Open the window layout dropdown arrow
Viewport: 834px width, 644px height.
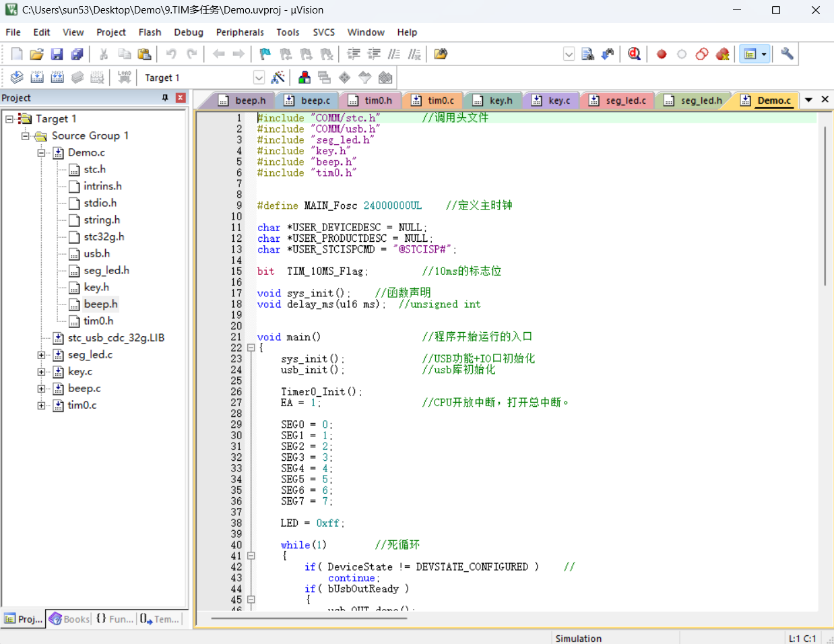tap(764, 54)
